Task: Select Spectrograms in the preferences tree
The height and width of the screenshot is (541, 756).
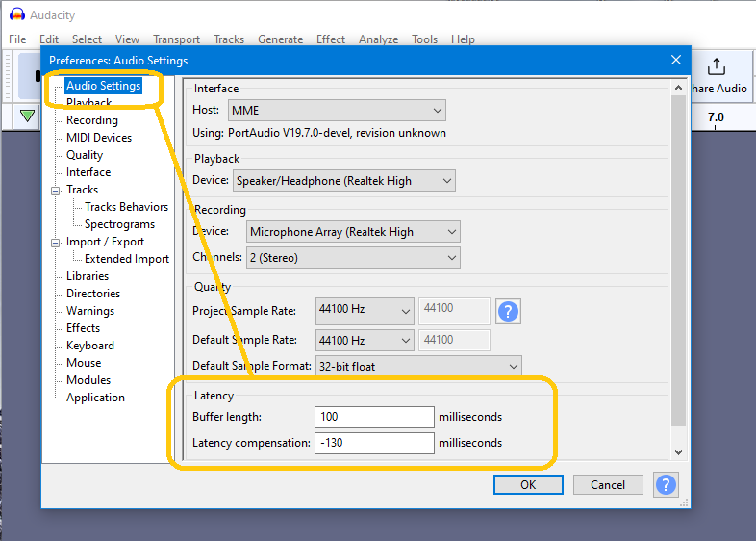Action: (x=119, y=224)
